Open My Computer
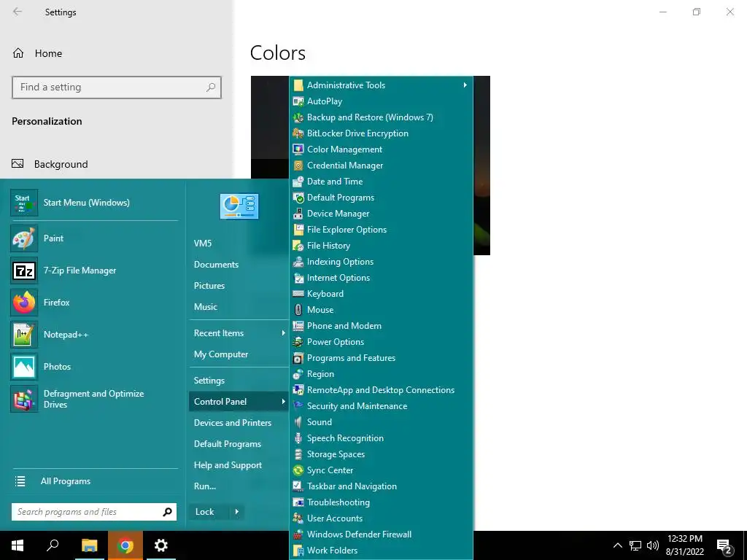Viewport: 747px width, 560px height. (x=239, y=354)
